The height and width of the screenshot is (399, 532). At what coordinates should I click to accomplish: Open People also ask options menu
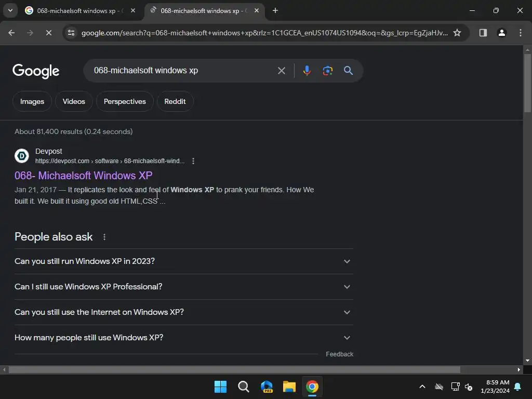click(x=104, y=237)
